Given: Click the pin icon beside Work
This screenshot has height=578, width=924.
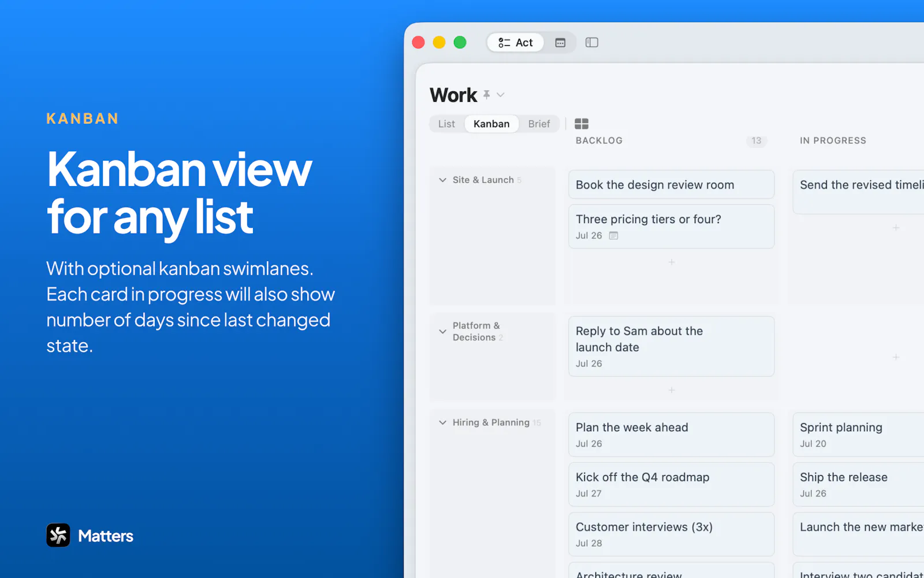Looking at the screenshot, I should (487, 94).
